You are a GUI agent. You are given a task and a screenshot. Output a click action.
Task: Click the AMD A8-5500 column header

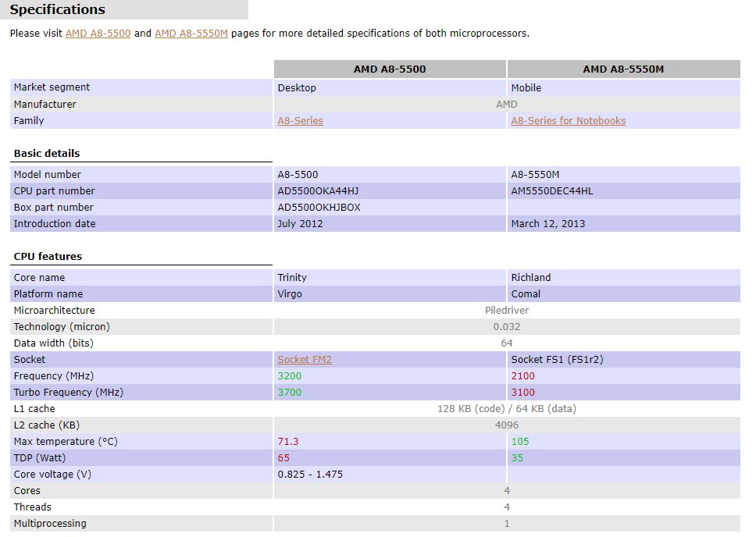point(390,69)
